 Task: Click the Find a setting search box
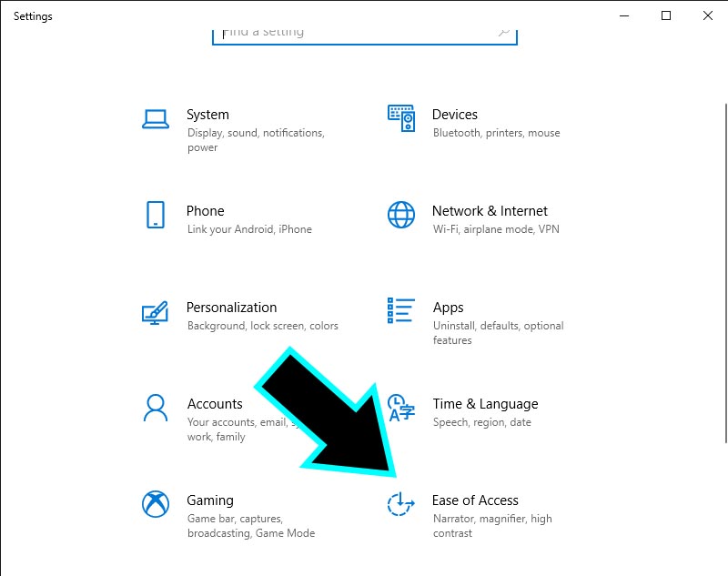(x=355, y=33)
